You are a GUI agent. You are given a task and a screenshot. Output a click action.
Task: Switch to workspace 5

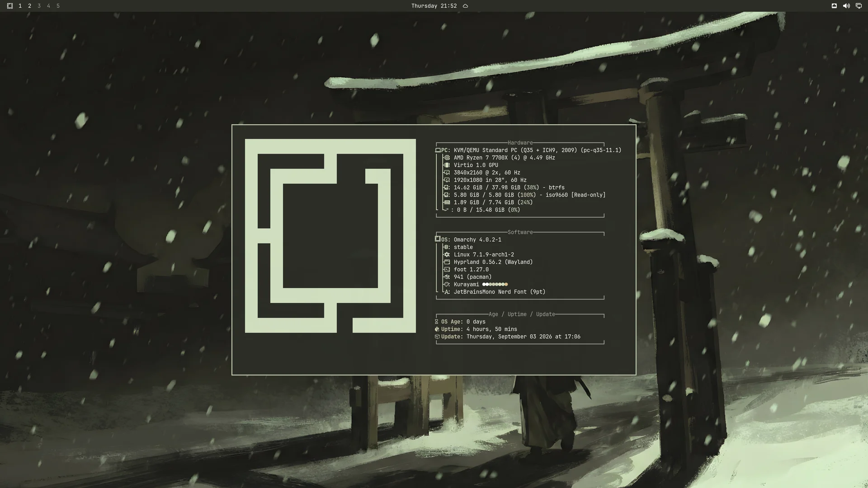pos(58,6)
